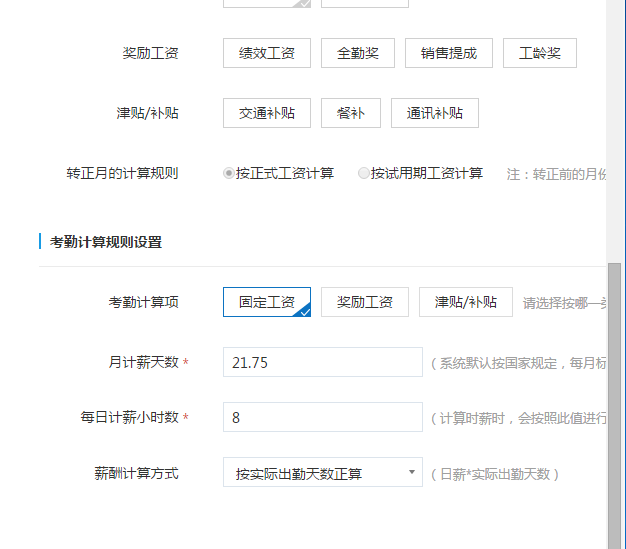626x549 pixels.
Task: Select the 通讯补贴 allowance option
Action: click(435, 113)
